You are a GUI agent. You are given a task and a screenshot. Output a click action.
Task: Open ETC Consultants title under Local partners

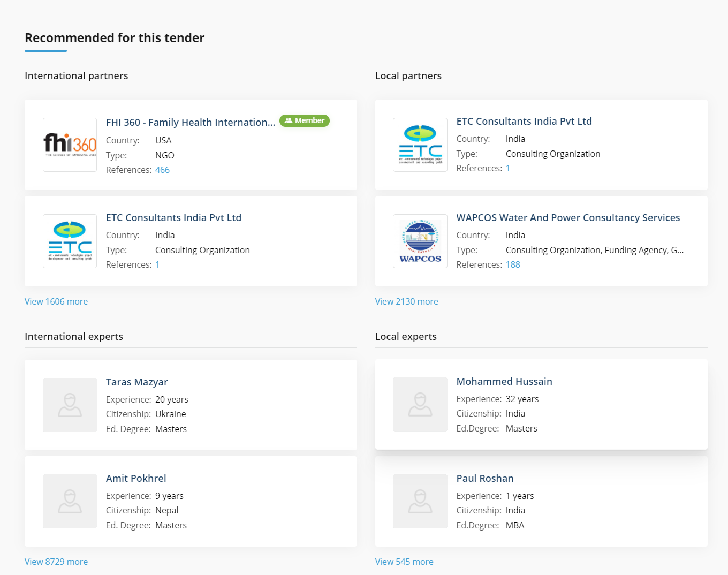coord(524,121)
